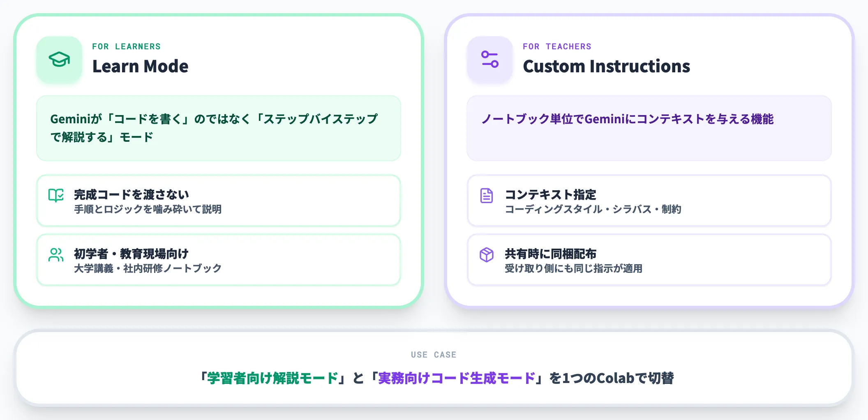The image size is (868, 420).
Task: Click the box package icon beside 共有時に同梱配布
Action: pos(487,255)
